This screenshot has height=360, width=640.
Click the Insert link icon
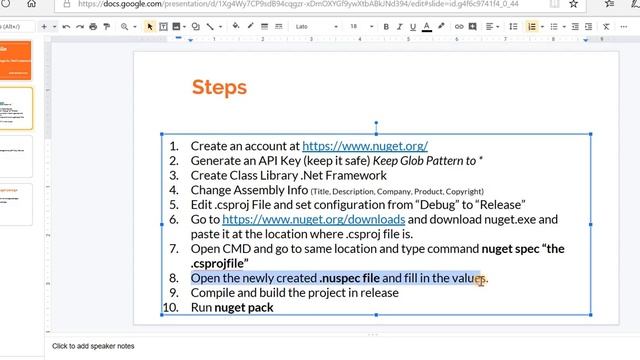(x=459, y=27)
